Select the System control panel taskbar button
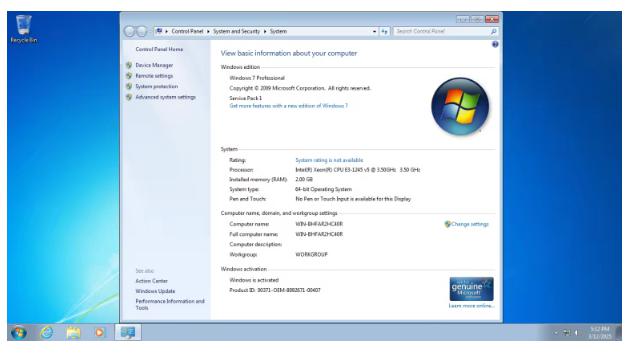This screenshot has width=629, height=361. point(128,333)
